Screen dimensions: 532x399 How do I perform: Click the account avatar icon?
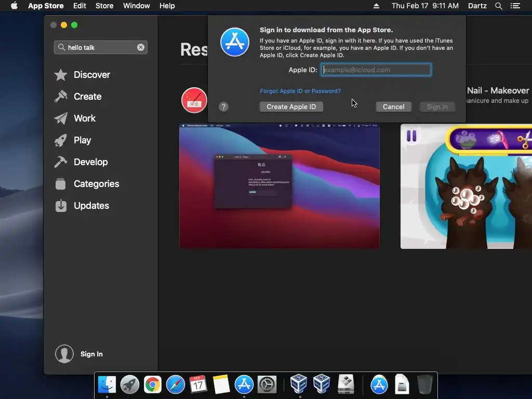[64, 354]
